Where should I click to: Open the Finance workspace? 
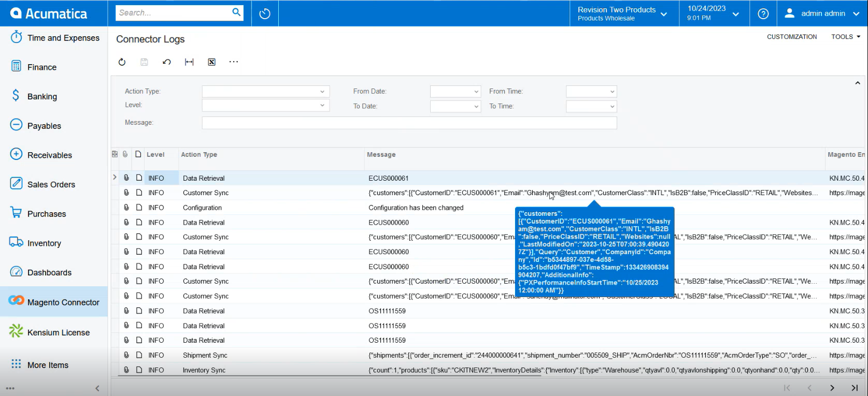pyautogui.click(x=54, y=67)
